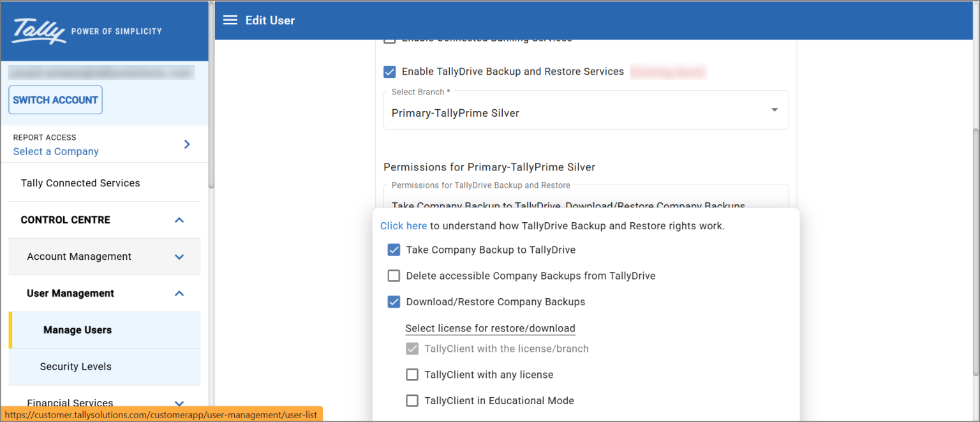Open Report Access company selector arrow
The height and width of the screenshot is (422, 980).
(x=187, y=144)
